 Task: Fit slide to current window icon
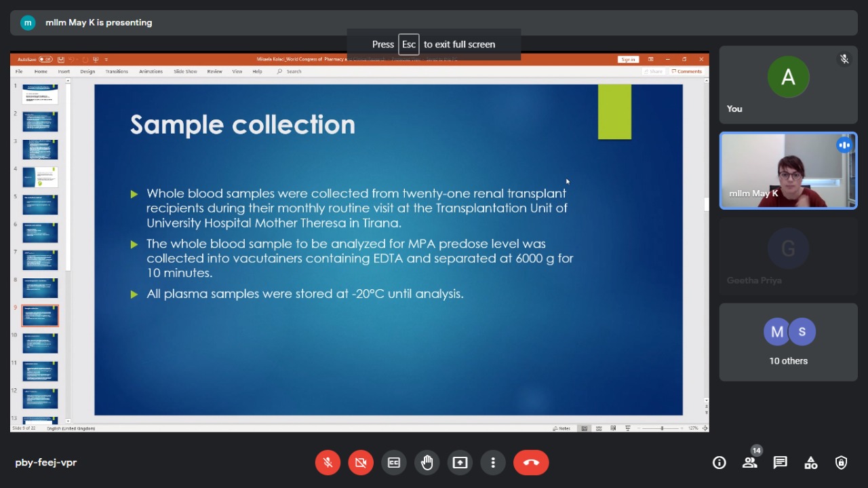point(705,428)
